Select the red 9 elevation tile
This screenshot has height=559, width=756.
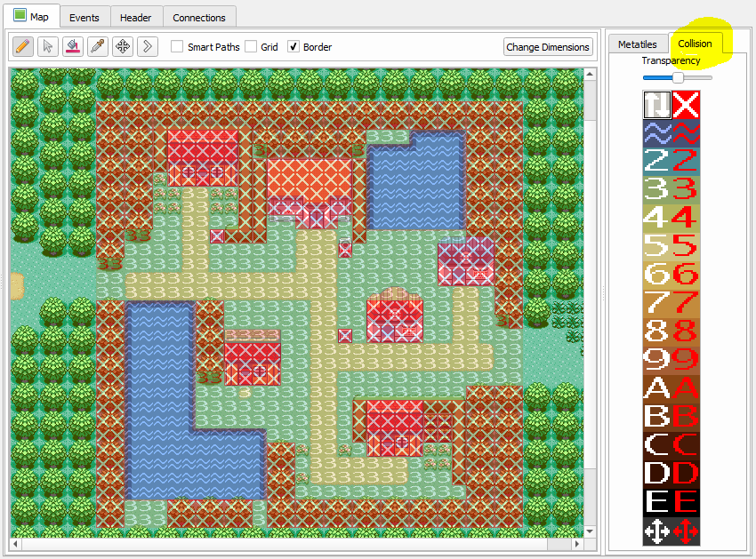tap(686, 360)
